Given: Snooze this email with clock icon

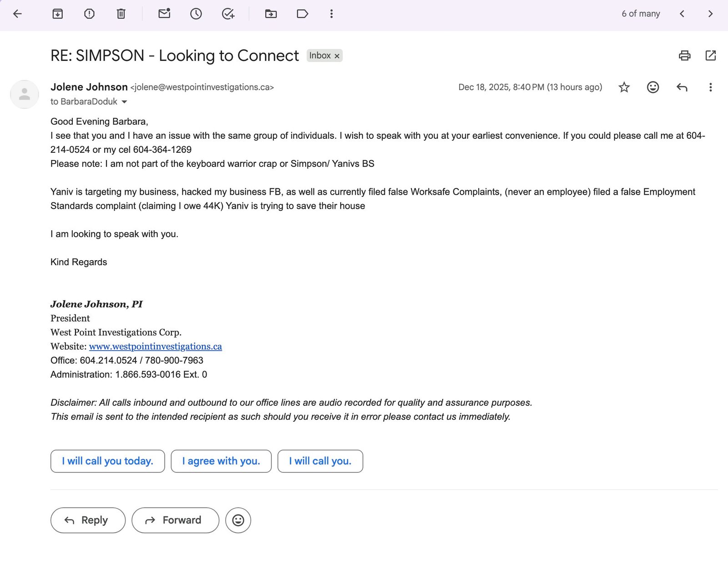Looking at the screenshot, I should 196,14.
